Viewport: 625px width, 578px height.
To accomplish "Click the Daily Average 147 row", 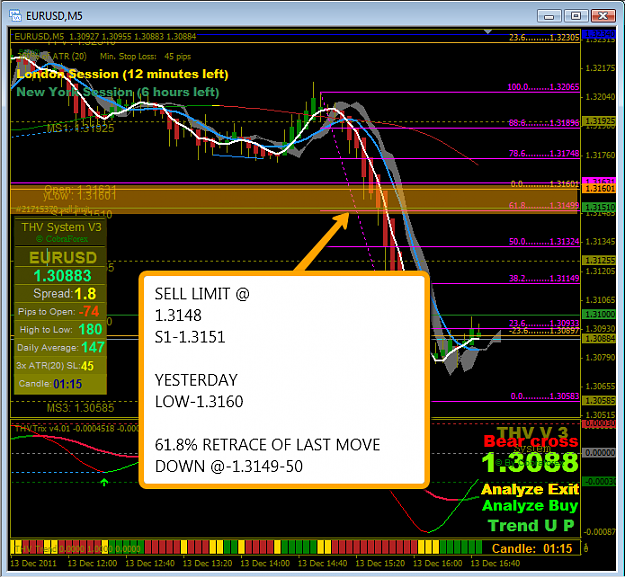I will 61,347.
